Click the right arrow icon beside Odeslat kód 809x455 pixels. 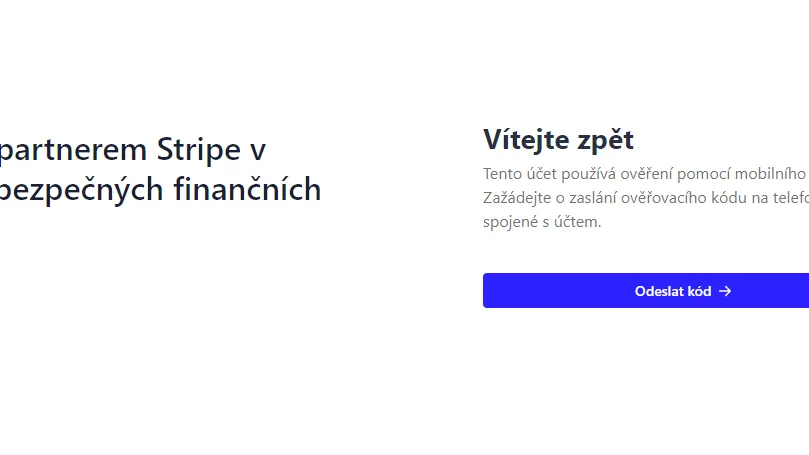click(x=726, y=291)
